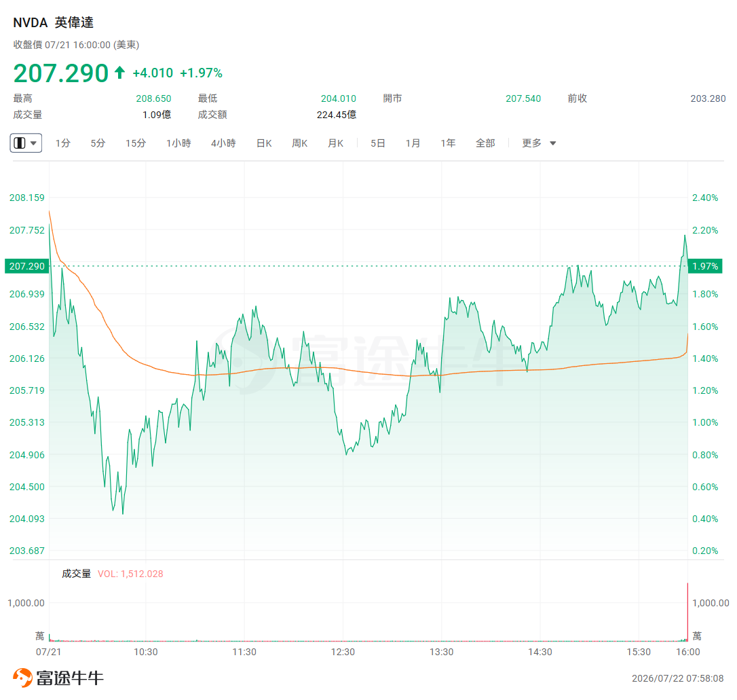Image resolution: width=737 pixels, height=700 pixels.
Task: Switch to the 5分 timeframe
Action: pos(98,143)
